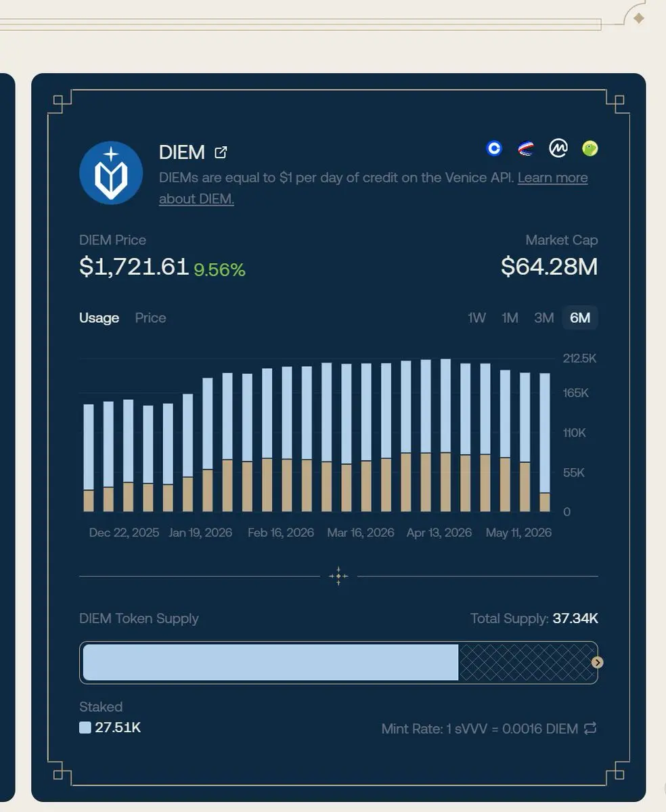Open the CoinMarketCap icon link
The height and width of the screenshot is (812, 666).
tap(558, 148)
